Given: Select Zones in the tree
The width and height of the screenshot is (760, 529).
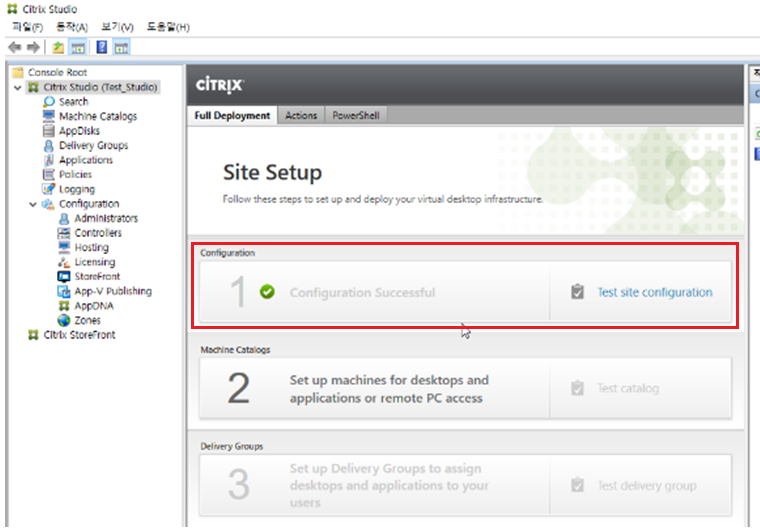Looking at the screenshot, I should pyautogui.click(x=87, y=321).
